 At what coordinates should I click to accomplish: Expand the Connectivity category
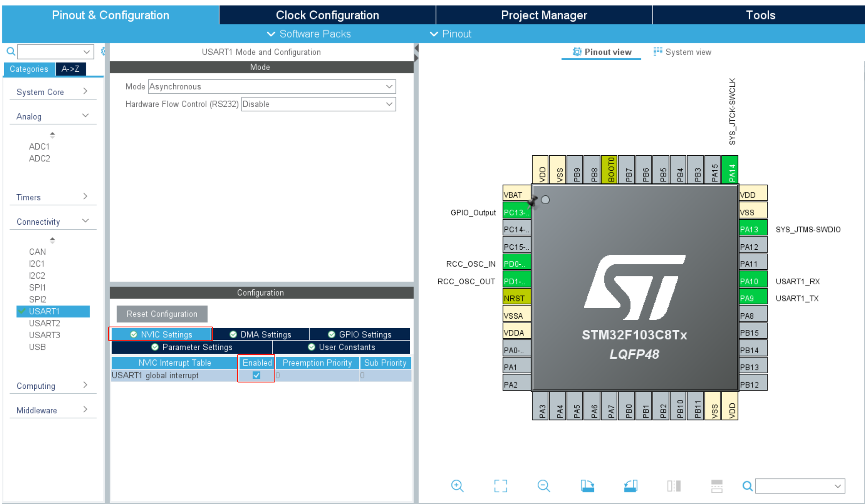[51, 221]
